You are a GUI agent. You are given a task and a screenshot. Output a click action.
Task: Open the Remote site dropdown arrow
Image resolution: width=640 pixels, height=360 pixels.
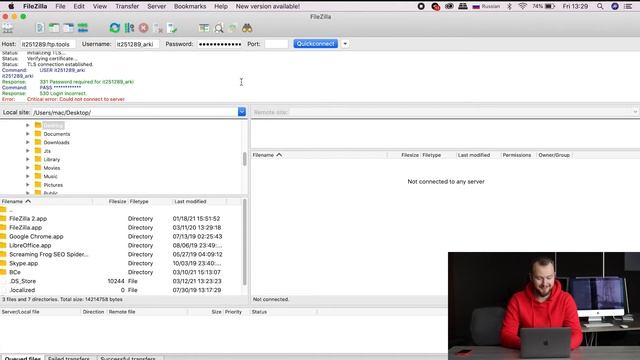point(635,112)
